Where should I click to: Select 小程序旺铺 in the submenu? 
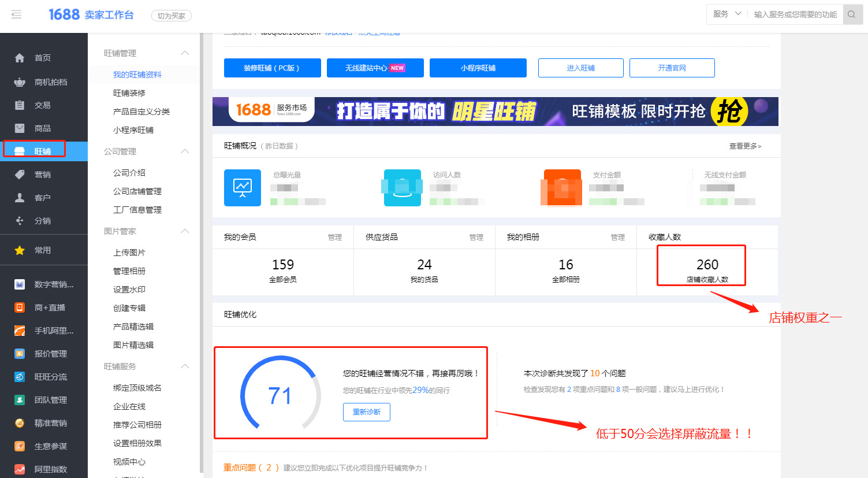pos(133,130)
